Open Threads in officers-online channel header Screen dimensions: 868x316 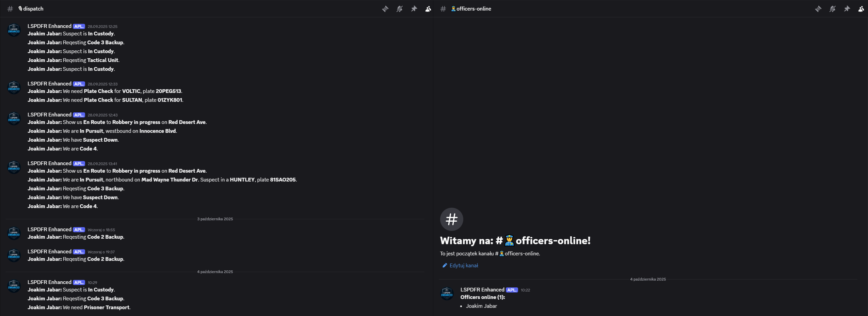click(818, 9)
